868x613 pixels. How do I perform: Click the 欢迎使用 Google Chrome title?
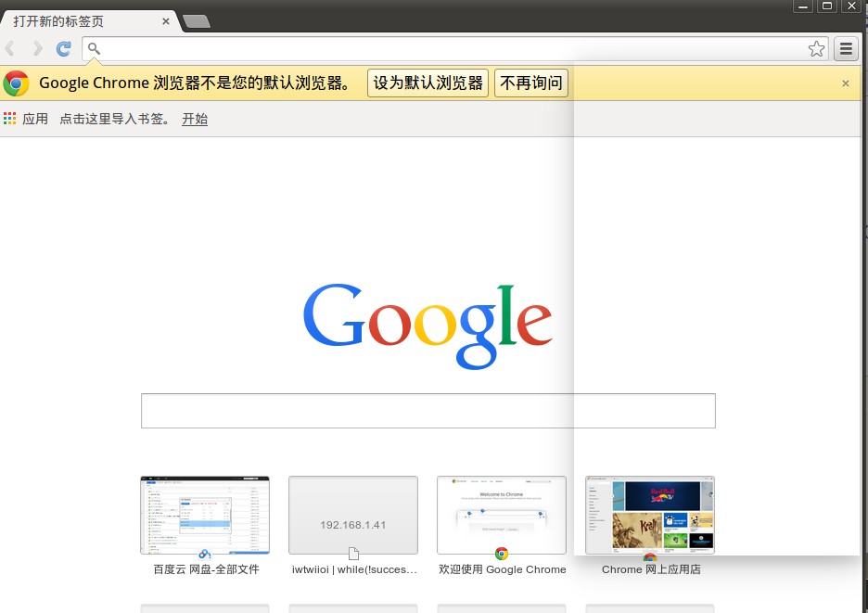[x=502, y=569]
